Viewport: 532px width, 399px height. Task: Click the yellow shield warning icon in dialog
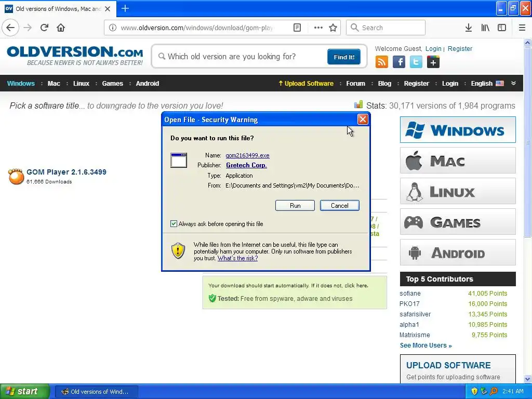coord(178,251)
